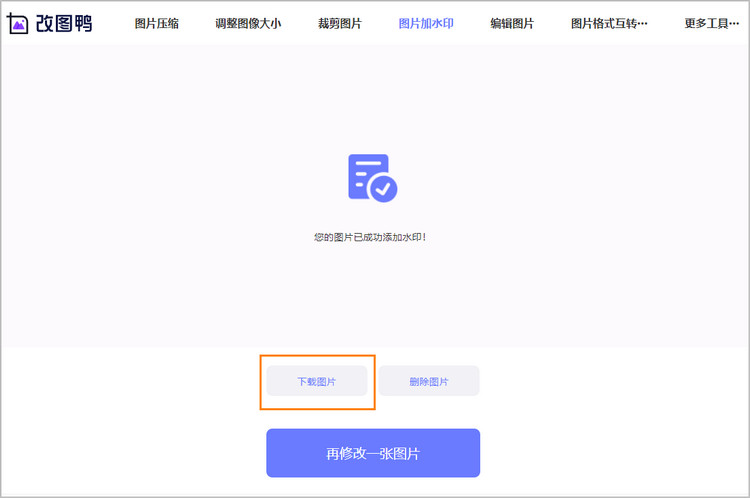Go to 调整图像大小 tool
The width and height of the screenshot is (750, 498).
248,23
